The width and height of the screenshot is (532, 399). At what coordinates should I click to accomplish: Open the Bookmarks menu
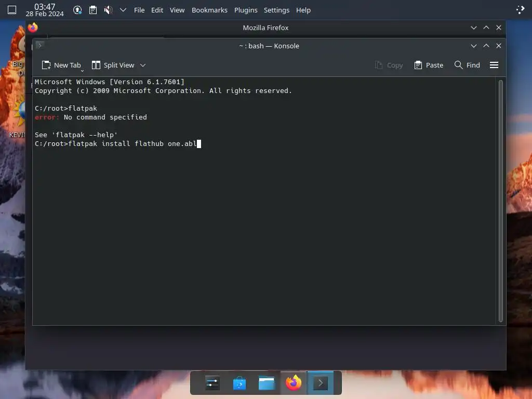(x=209, y=10)
